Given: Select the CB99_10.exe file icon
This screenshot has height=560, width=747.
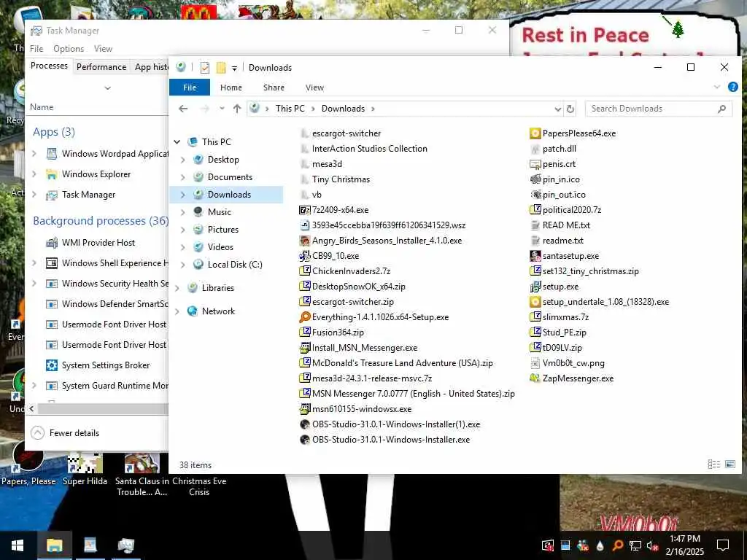Looking at the screenshot, I should click(x=304, y=256).
